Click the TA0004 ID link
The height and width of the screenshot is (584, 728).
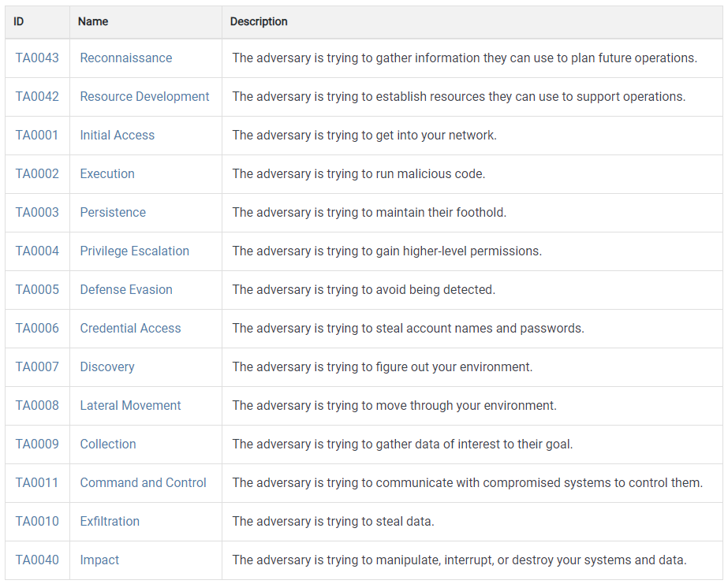tap(37, 251)
